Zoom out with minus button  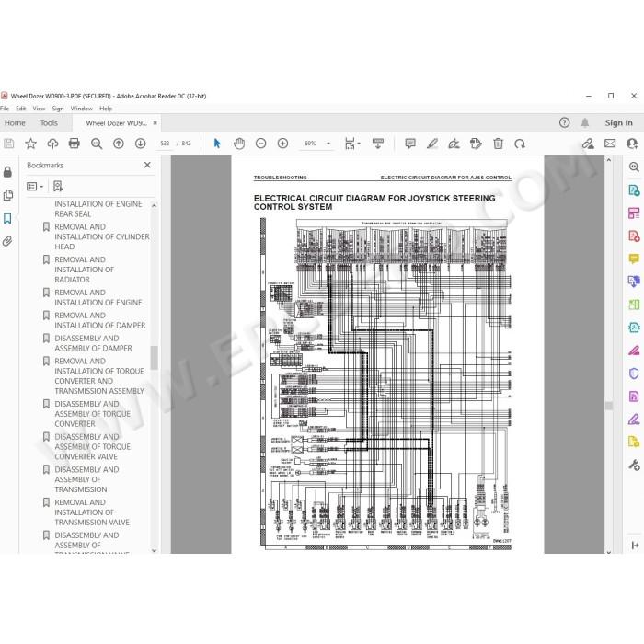click(x=260, y=144)
